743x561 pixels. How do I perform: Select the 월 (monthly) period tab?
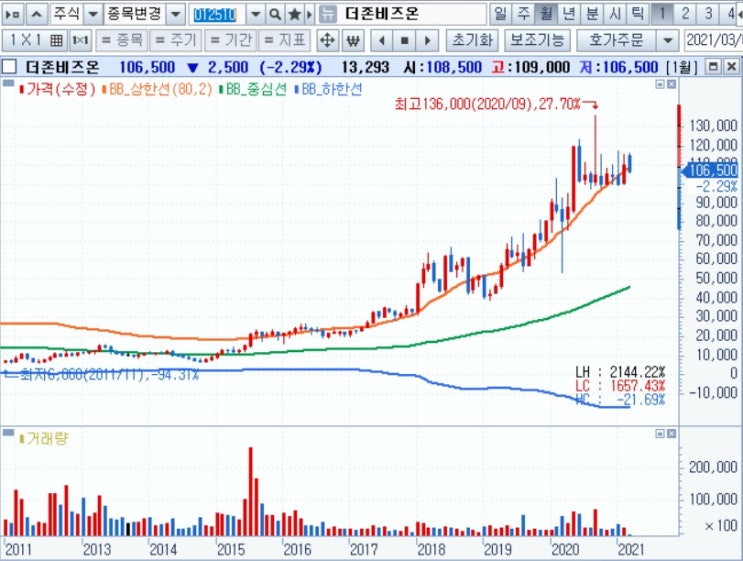(546, 14)
